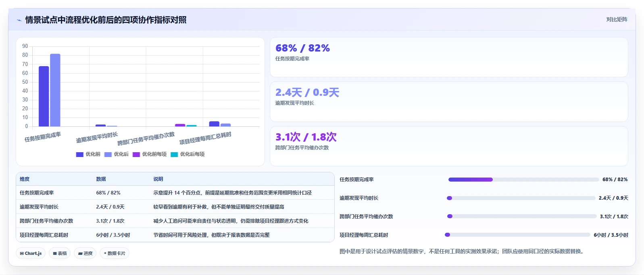Open the 2.4天 / 0.9天 stat card
644x275 pixels.
point(449,101)
